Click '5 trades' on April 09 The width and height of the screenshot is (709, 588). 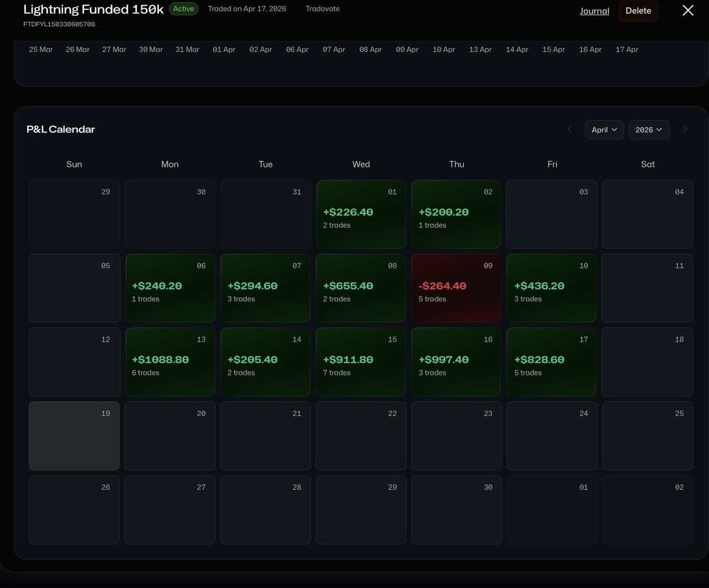tap(432, 299)
